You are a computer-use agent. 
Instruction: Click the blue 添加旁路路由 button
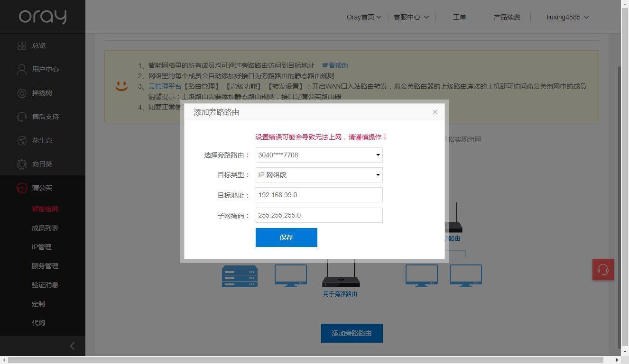(351, 333)
